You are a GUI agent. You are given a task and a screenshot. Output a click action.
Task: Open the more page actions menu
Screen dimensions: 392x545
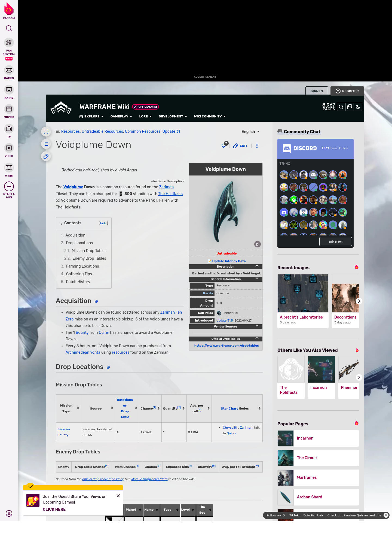tap(257, 146)
